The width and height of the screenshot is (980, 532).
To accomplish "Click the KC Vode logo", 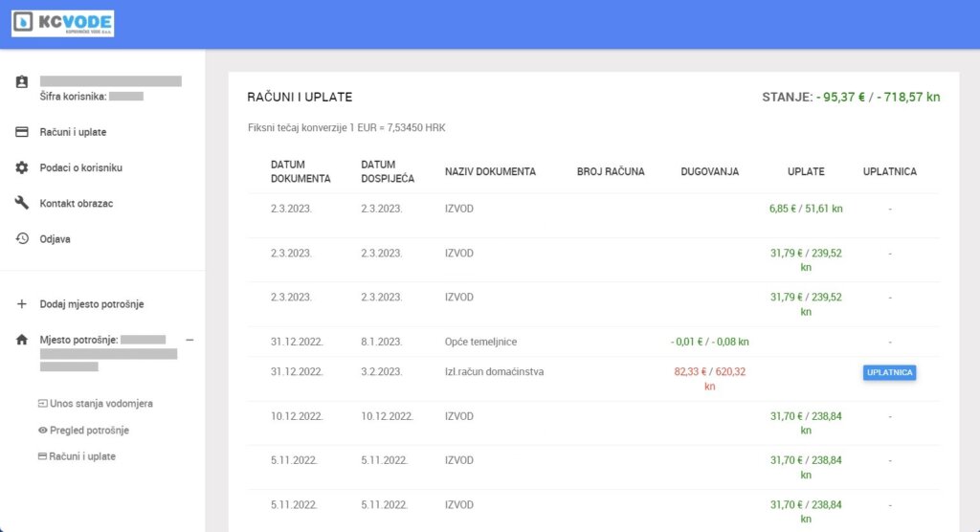I will (62, 24).
